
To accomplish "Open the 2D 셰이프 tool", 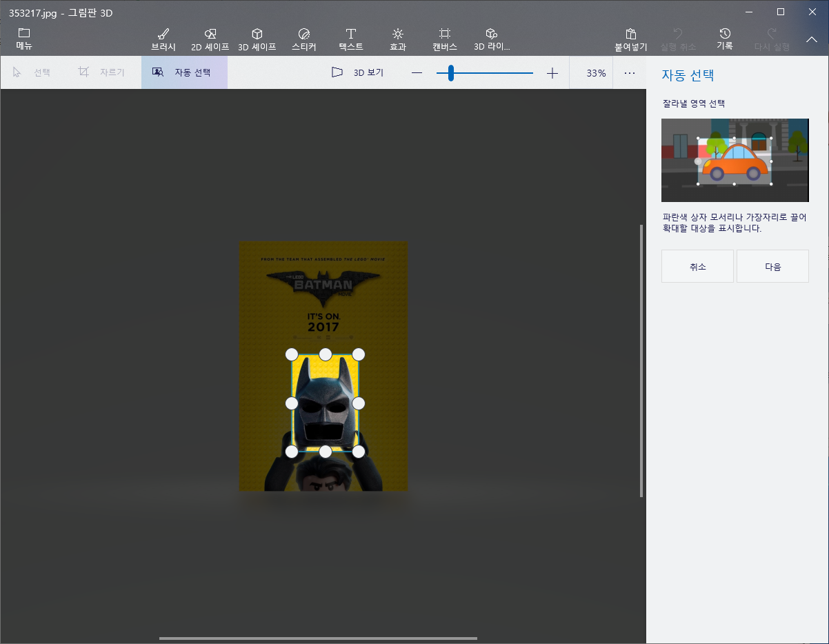I will (210, 40).
